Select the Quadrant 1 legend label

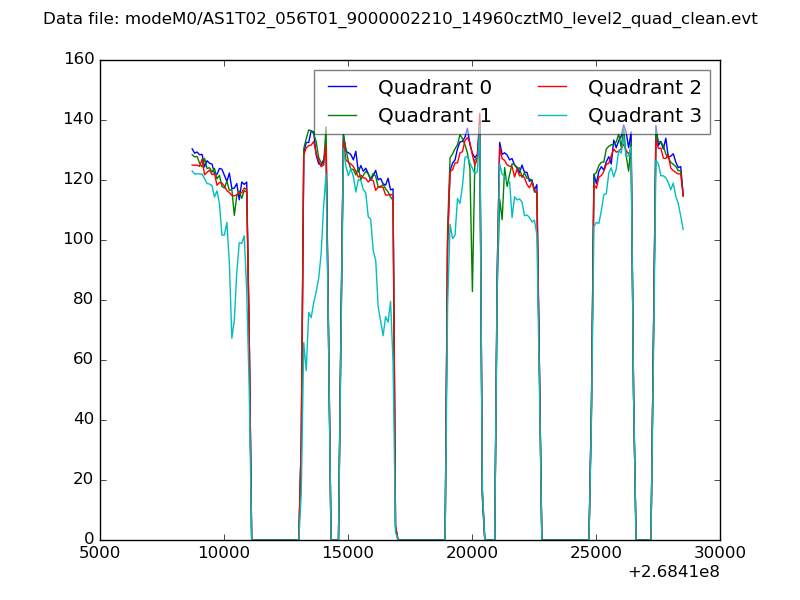[x=434, y=115]
